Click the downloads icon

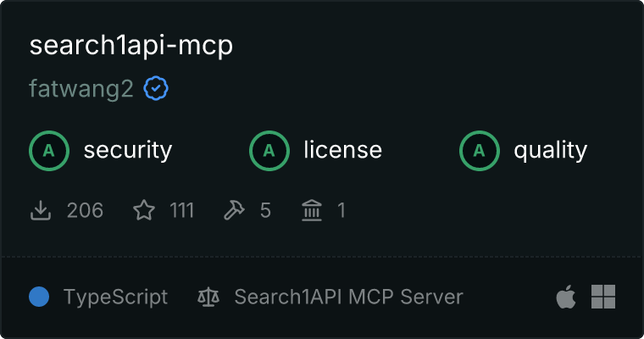point(41,210)
